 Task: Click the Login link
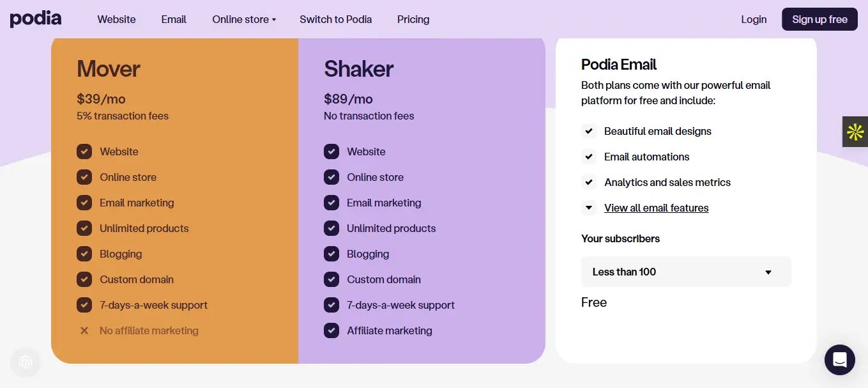click(754, 19)
